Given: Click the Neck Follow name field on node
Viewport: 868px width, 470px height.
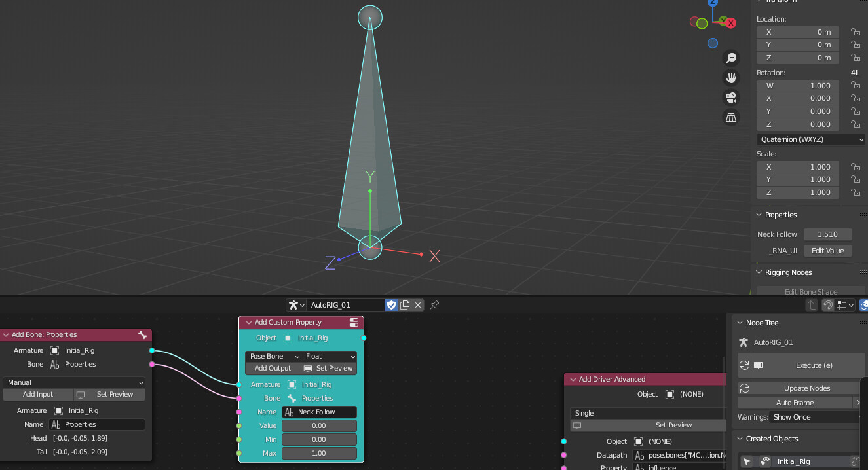Looking at the screenshot, I should [319, 412].
